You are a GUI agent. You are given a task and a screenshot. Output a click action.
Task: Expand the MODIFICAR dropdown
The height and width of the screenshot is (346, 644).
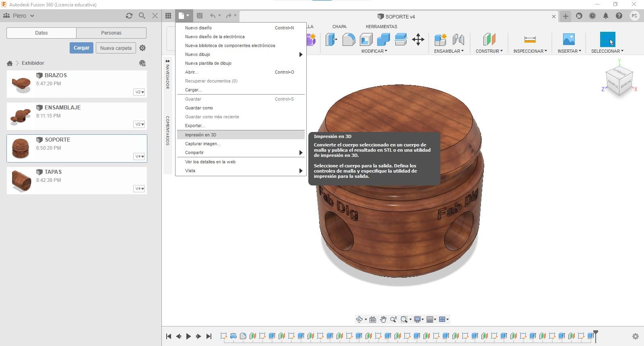click(374, 51)
